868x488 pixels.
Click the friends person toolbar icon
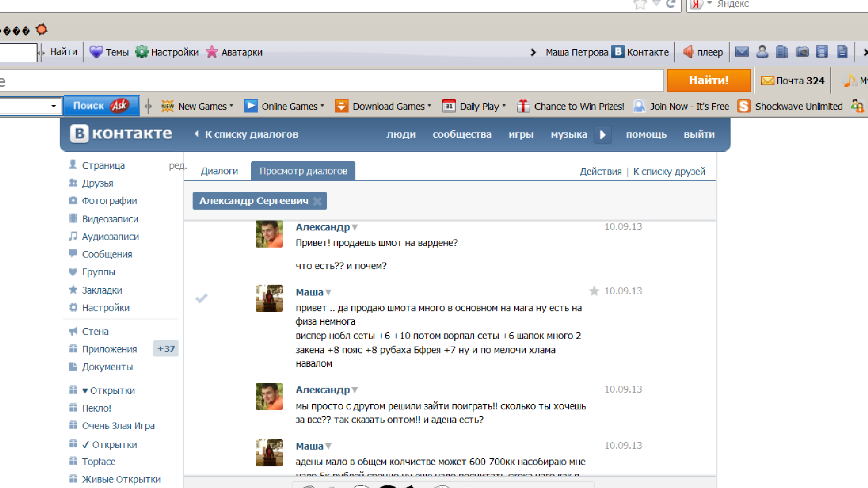(x=762, y=52)
